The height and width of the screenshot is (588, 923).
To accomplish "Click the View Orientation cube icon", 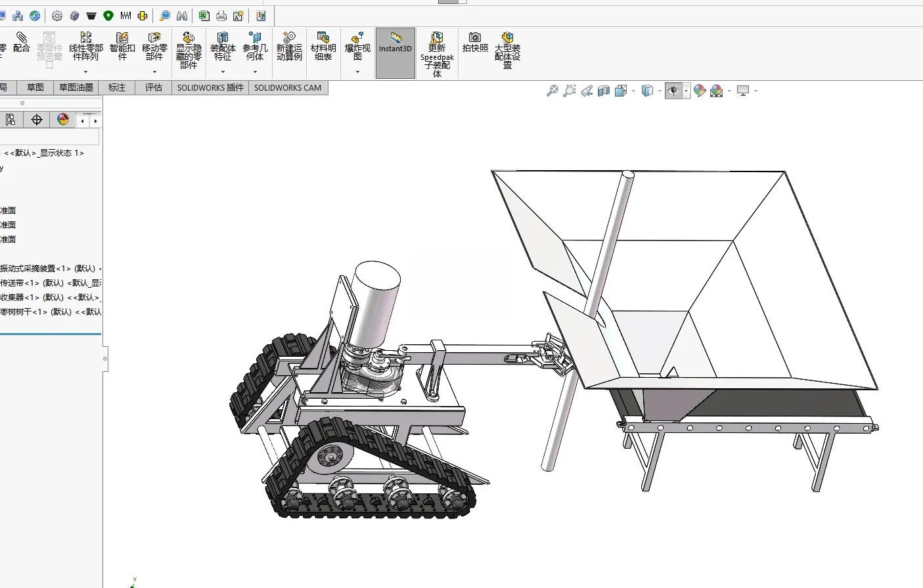I will pos(621,91).
